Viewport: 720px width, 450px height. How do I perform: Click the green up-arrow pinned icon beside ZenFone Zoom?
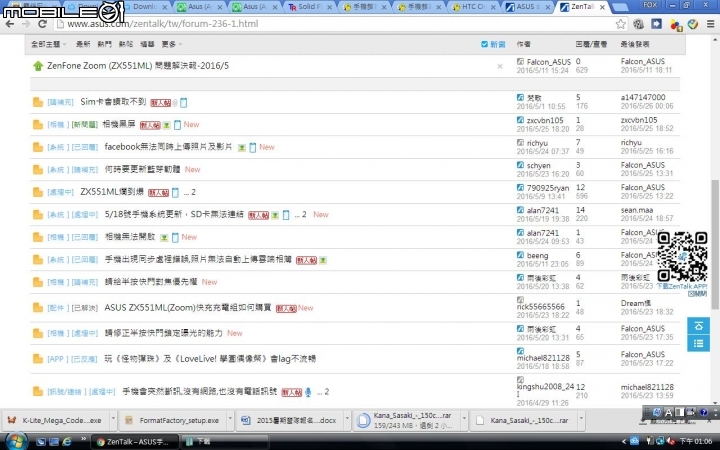38,66
